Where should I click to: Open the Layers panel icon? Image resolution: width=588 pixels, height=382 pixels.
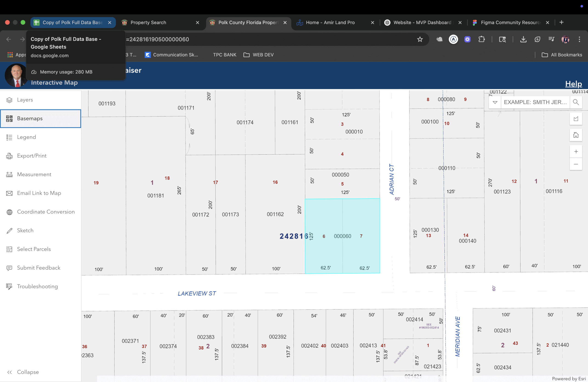9,100
